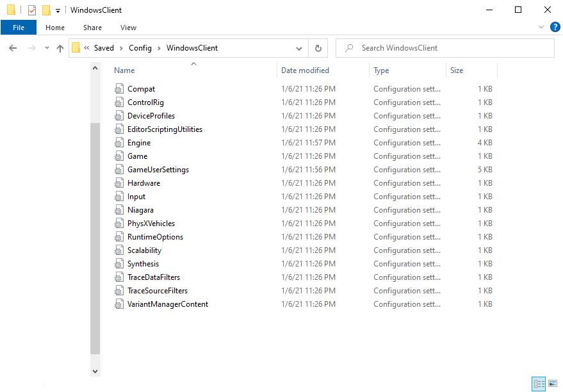The image size is (563, 392).
Task: Select the DeviceProfiles file icon
Action: point(119,115)
